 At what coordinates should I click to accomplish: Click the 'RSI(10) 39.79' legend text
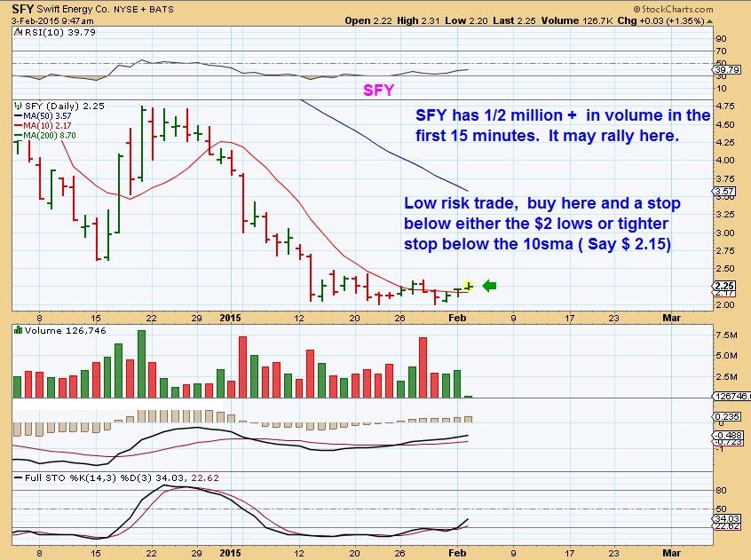tap(59, 32)
